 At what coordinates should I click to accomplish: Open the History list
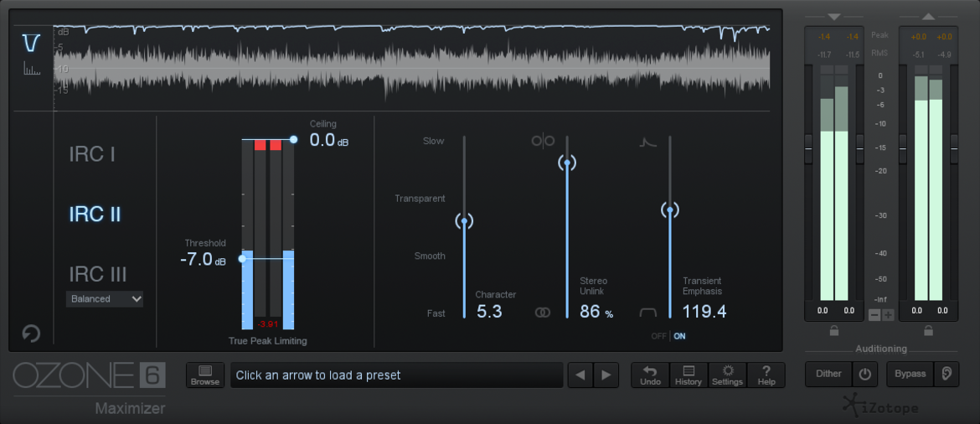coord(689,375)
